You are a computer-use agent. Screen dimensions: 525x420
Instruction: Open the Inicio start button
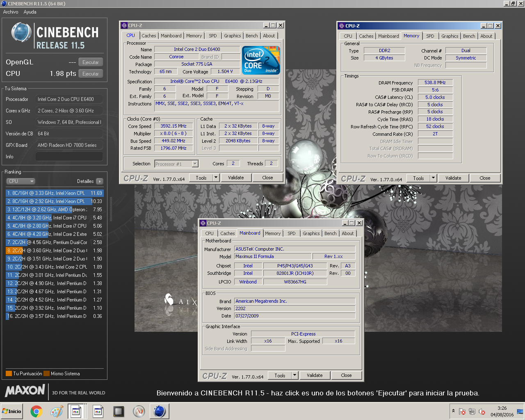pyautogui.click(x=12, y=411)
